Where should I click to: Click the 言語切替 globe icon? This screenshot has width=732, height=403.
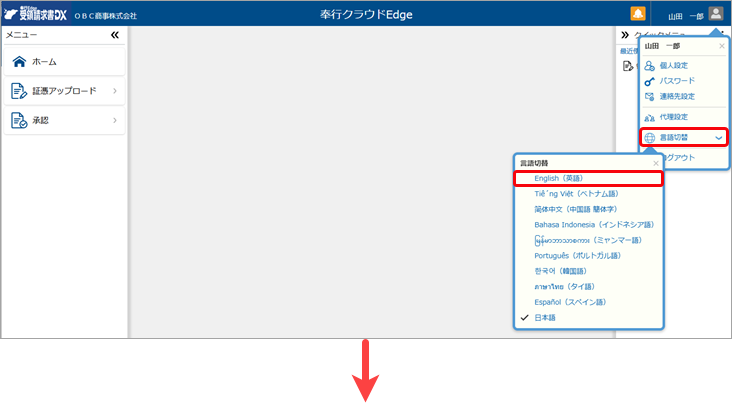(x=650, y=138)
